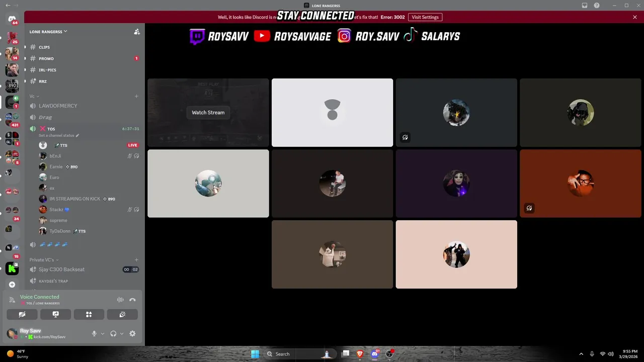Click the LIVE badge next to TTS
The image size is (644, 362).
pos(133,145)
